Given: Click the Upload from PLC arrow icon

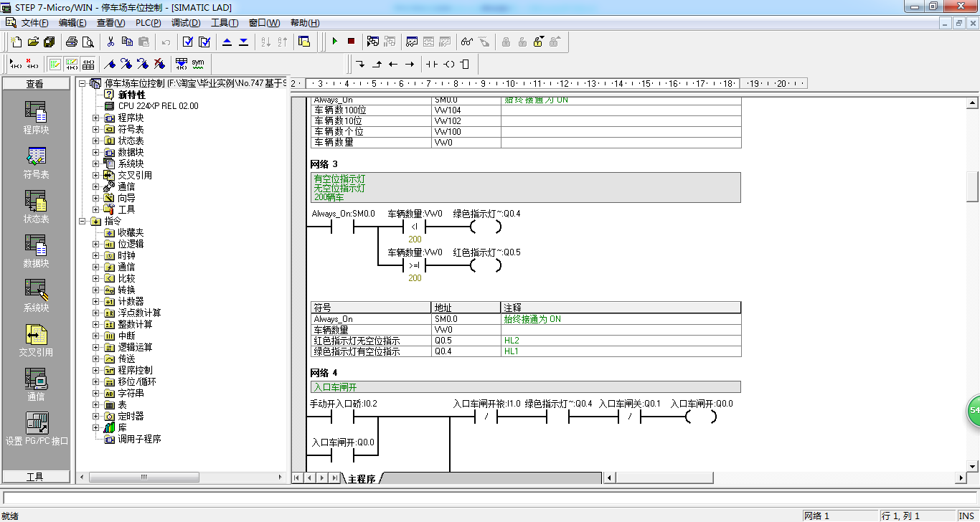Looking at the screenshot, I should tap(227, 42).
